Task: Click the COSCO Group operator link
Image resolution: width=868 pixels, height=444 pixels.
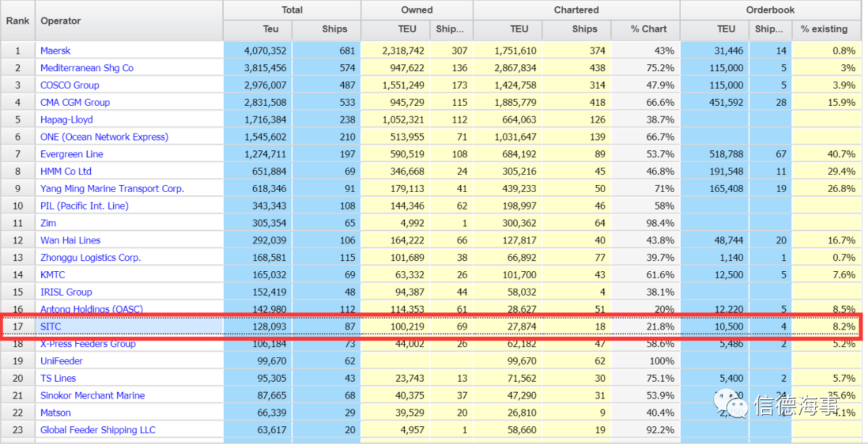Action: [x=70, y=85]
